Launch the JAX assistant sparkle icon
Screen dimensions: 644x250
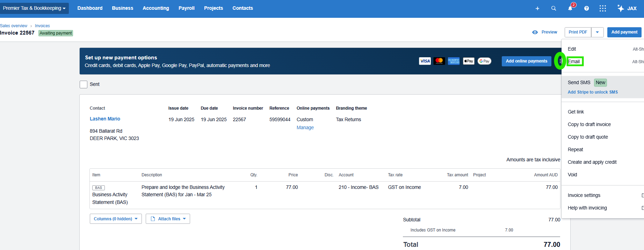click(x=621, y=8)
